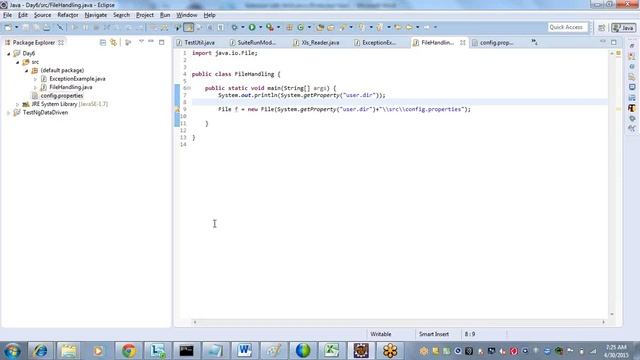
Task: Expand the JRE System Library node
Action: coord(18,104)
